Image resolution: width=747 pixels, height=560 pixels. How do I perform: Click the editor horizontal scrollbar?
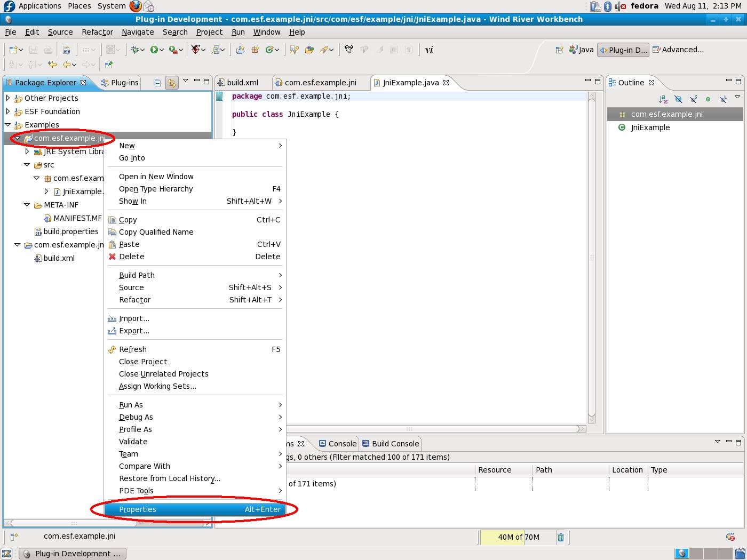tap(409, 429)
